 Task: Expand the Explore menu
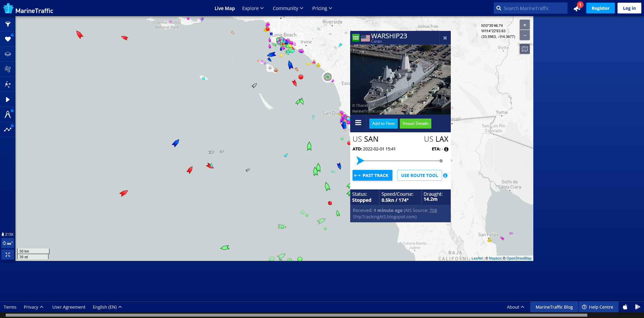pyautogui.click(x=253, y=8)
